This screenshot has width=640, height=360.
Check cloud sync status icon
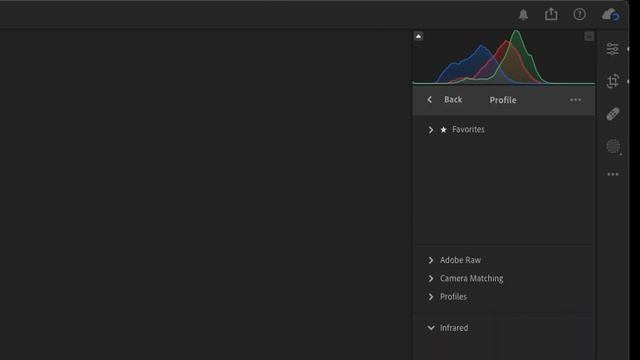click(611, 15)
